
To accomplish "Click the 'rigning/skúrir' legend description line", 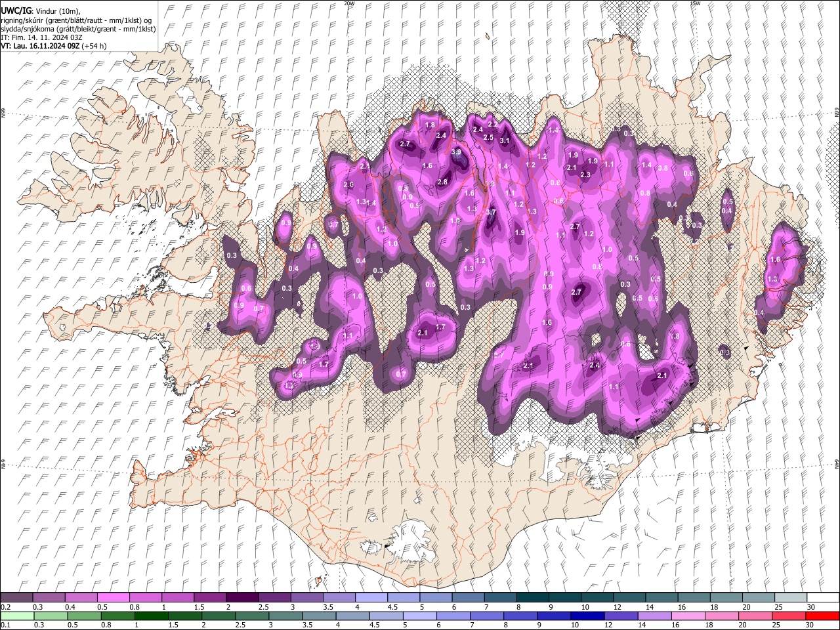I will 76,20.
